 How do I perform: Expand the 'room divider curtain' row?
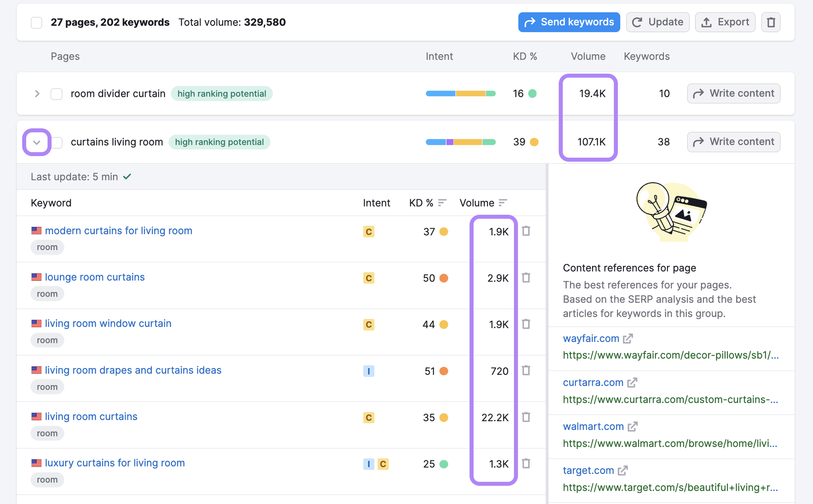pos(37,94)
